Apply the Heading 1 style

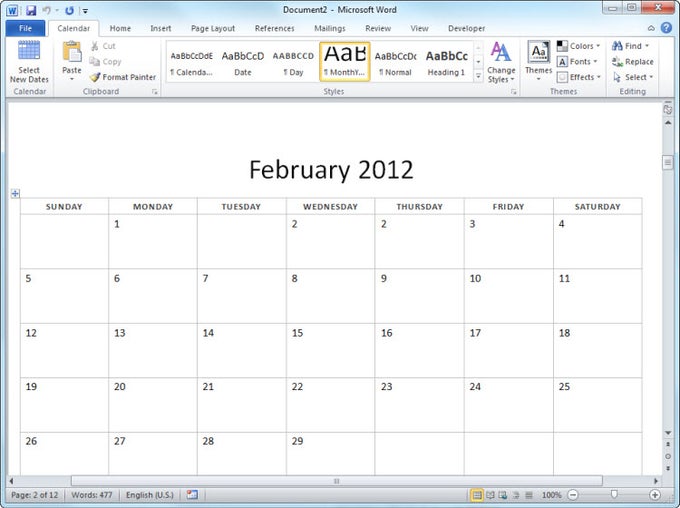click(x=446, y=62)
